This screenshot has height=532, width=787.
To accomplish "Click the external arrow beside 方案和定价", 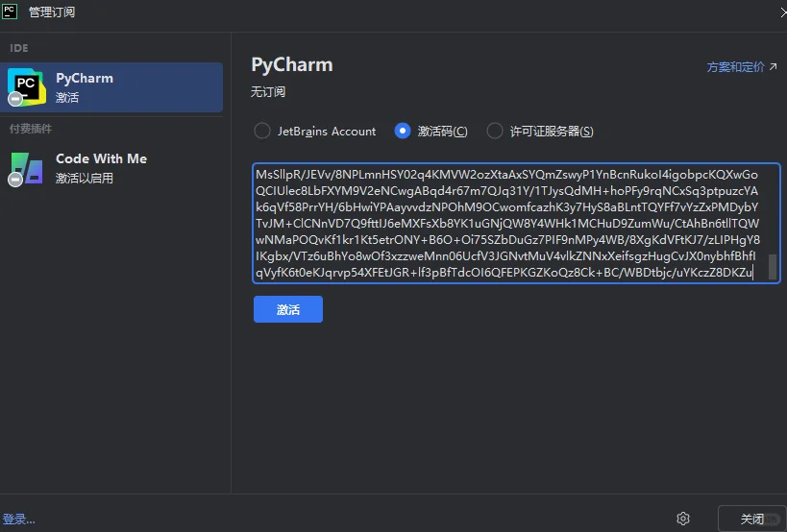I will click(x=773, y=66).
